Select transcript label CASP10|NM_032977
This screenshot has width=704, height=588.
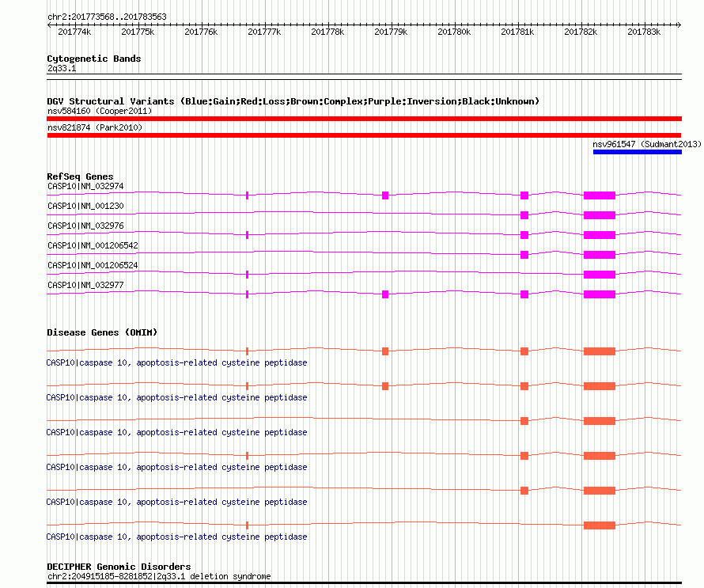(85, 285)
